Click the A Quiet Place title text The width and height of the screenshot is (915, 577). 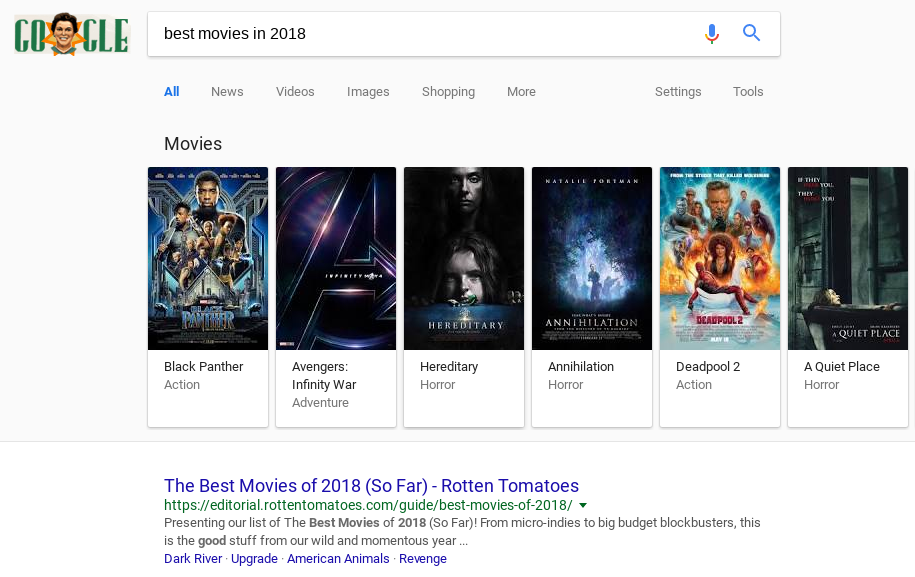(x=841, y=366)
